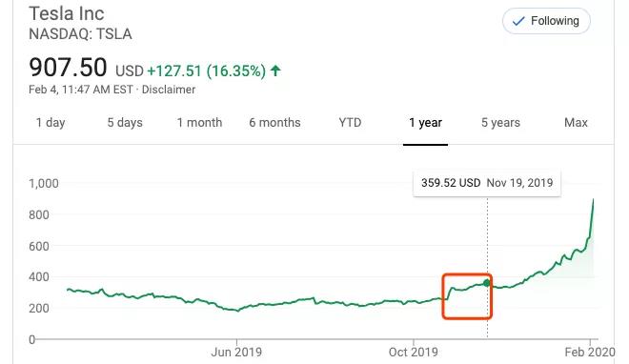Open the Disclaimer link
Image resolution: width=629 pixels, height=364 pixels.
click(169, 90)
